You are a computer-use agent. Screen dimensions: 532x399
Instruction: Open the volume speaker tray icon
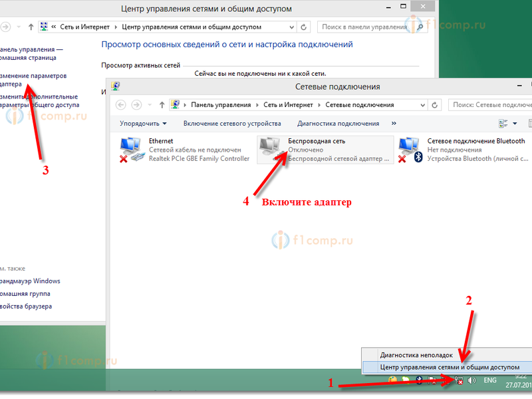[471, 380]
